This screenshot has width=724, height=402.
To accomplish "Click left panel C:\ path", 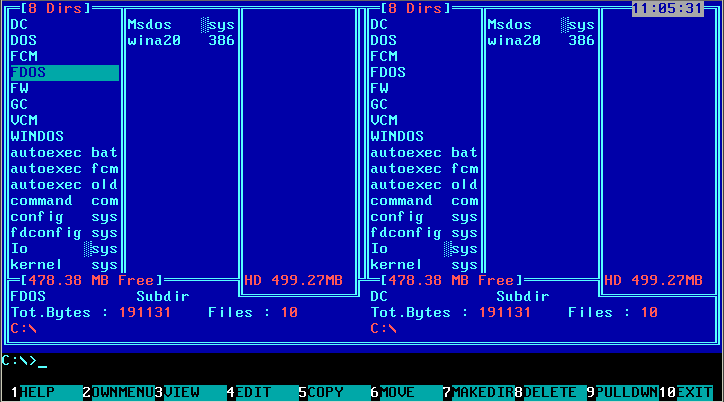I will (24, 329).
